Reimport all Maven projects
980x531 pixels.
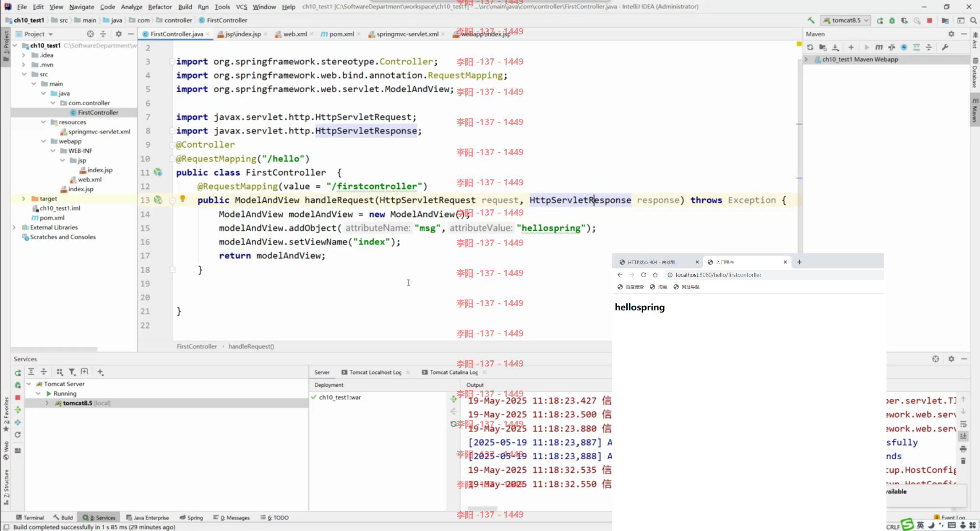click(810, 47)
